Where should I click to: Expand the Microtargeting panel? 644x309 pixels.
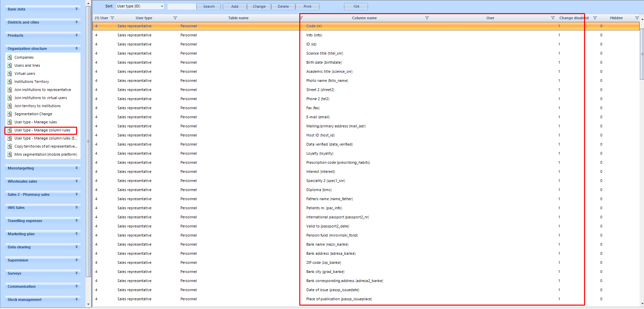click(76, 168)
